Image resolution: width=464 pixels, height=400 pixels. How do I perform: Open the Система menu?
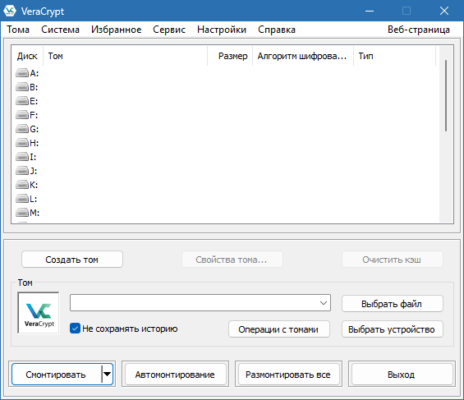60,30
